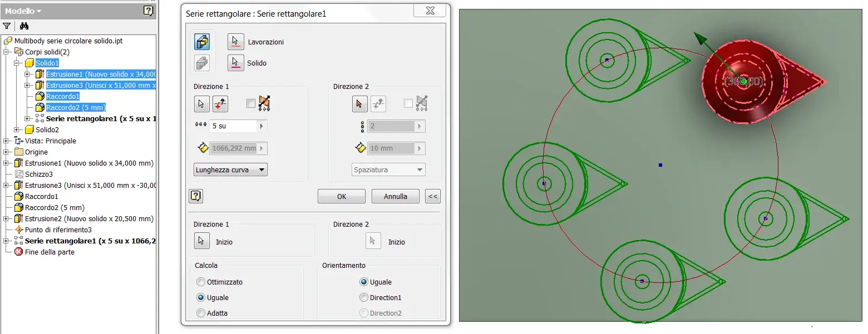Flip Direzione 1 direction icon
Image resolution: width=868 pixels, height=334 pixels.
[220, 103]
